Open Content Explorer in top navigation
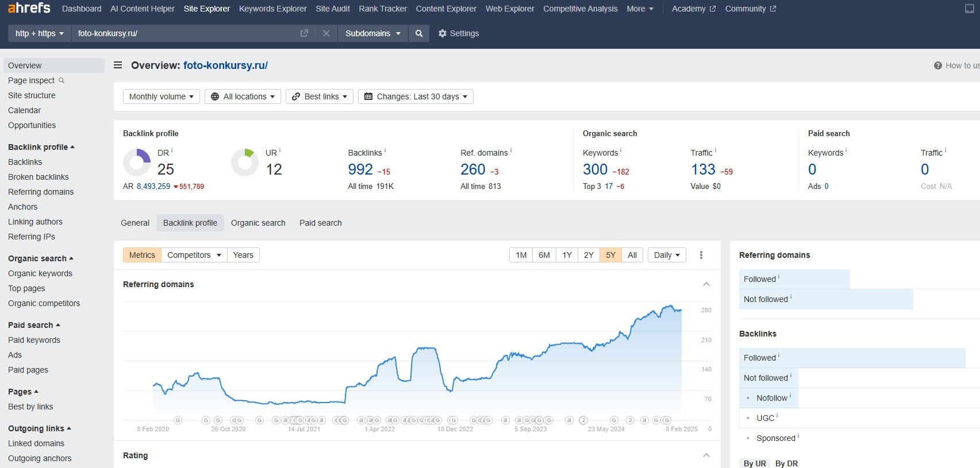 [446, 9]
